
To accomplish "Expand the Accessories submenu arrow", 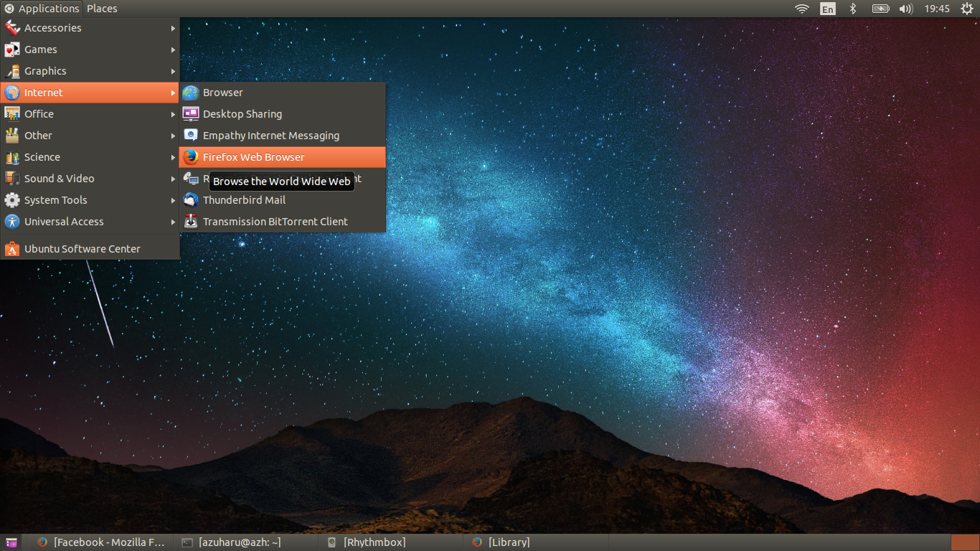I will click(x=173, y=28).
